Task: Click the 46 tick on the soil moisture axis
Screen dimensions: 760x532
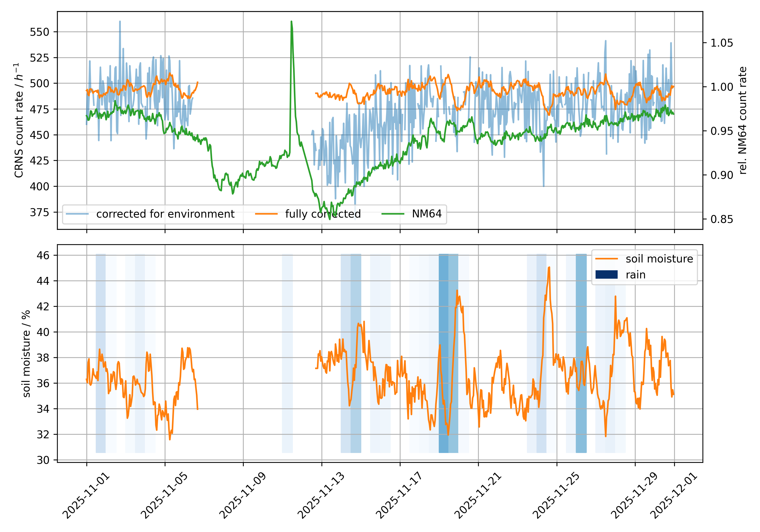Action: pyautogui.click(x=43, y=255)
